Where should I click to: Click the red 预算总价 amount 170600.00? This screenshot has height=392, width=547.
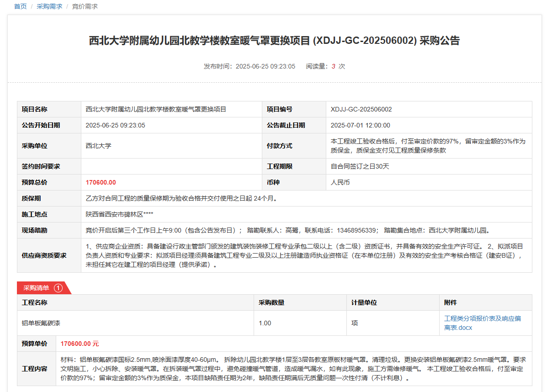(x=101, y=182)
